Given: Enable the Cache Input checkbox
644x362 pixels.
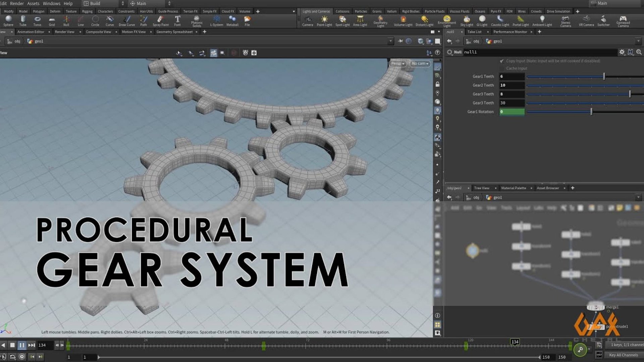Looking at the screenshot, I should point(502,68).
